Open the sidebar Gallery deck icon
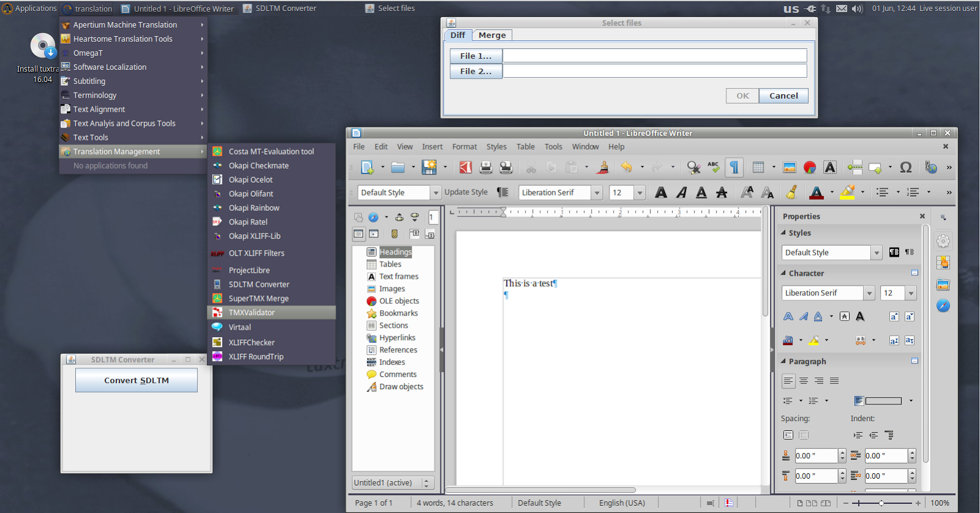 pos(943,284)
